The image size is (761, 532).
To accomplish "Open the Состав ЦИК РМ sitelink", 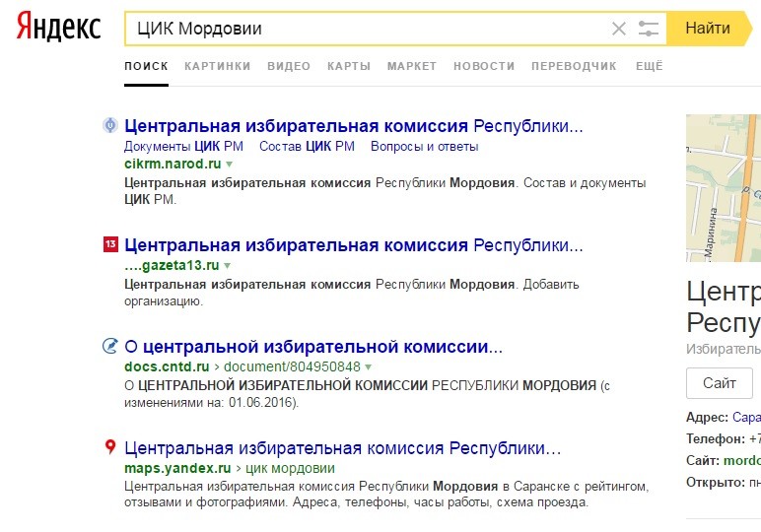I will pos(307,147).
